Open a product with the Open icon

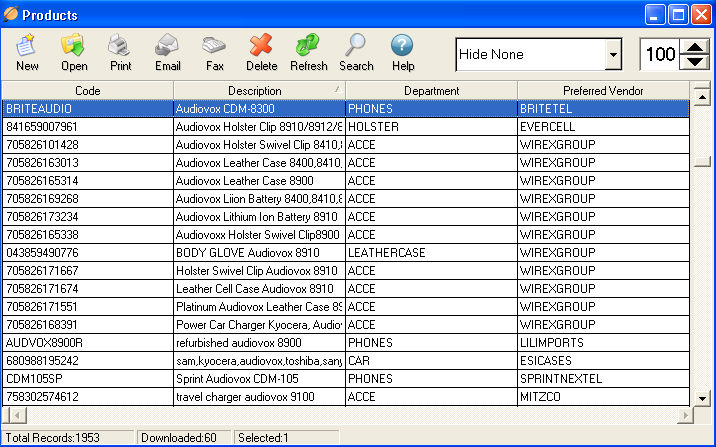click(x=74, y=53)
